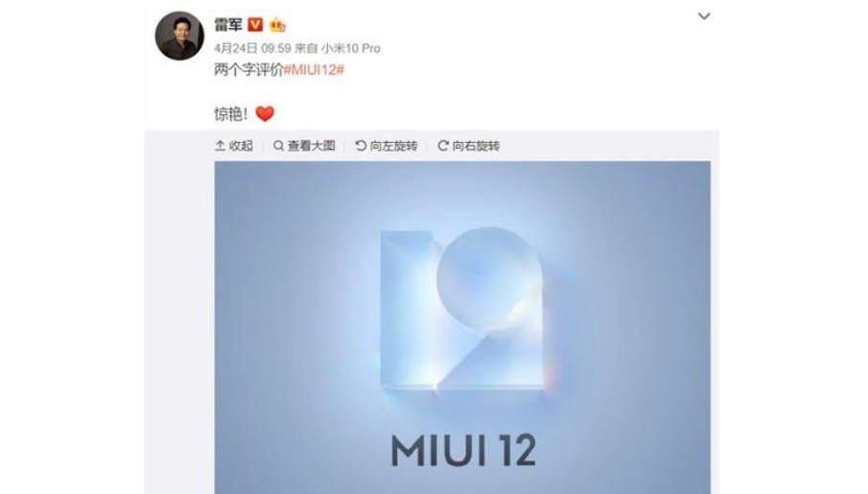Select the 向右旋转 text option

(x=476, y=146)
